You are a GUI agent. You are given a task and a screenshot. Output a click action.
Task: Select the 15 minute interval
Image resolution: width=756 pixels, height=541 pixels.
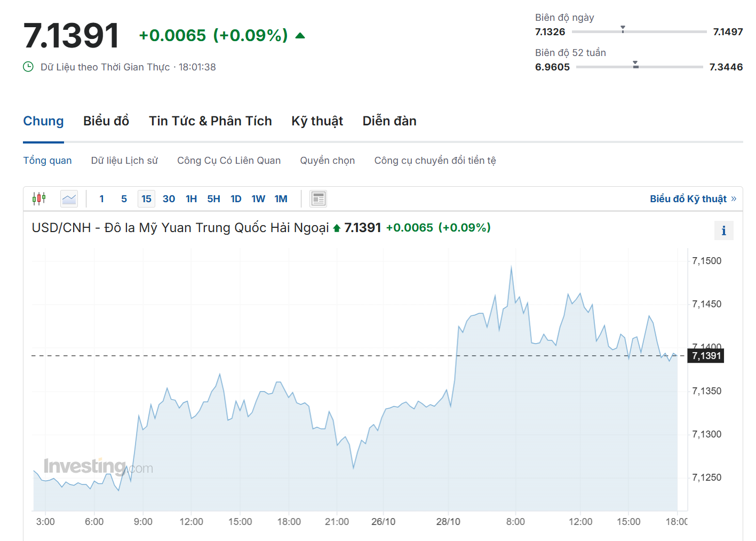(146, 199)
